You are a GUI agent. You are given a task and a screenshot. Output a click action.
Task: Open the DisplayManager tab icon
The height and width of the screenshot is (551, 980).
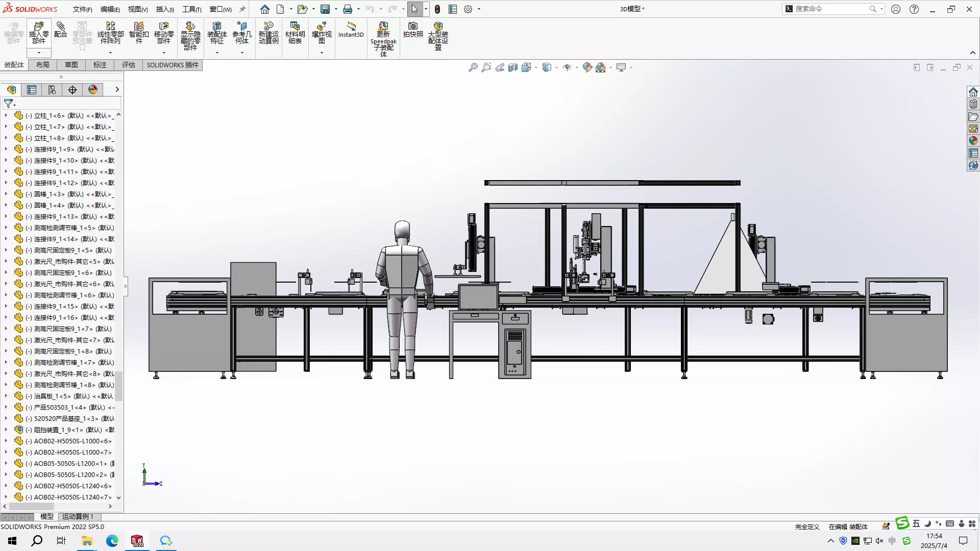pos(93,90)
